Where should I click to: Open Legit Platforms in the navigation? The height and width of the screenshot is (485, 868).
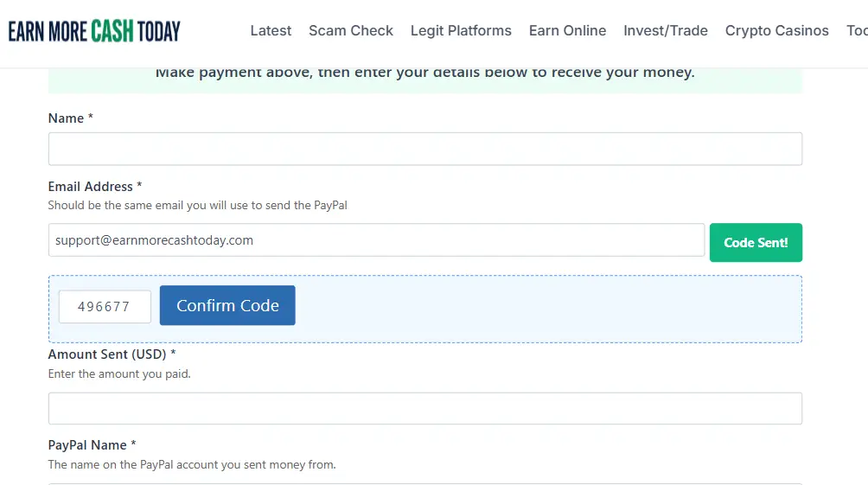click(x=461, y=31)
